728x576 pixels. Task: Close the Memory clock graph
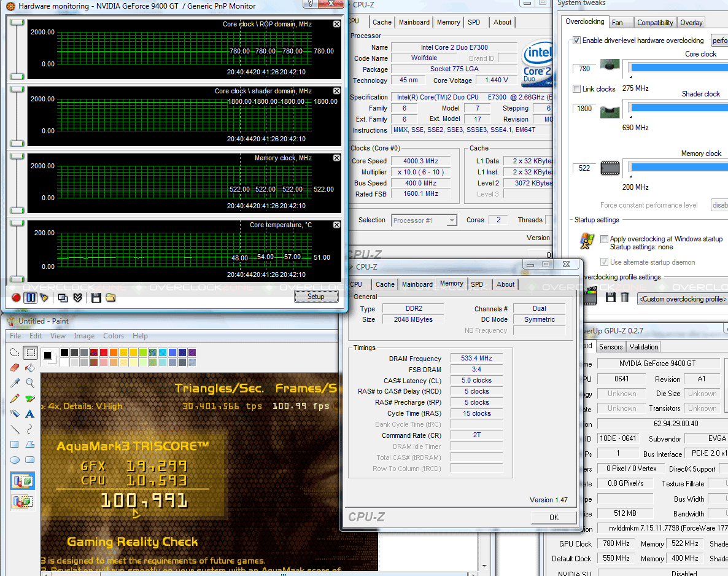click(x=336, y=158)
